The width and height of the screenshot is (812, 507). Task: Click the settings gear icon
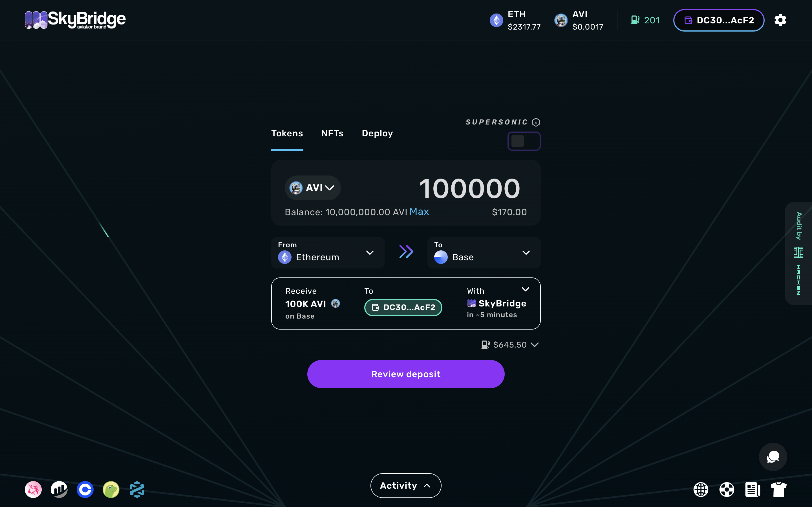pos(782,20)
